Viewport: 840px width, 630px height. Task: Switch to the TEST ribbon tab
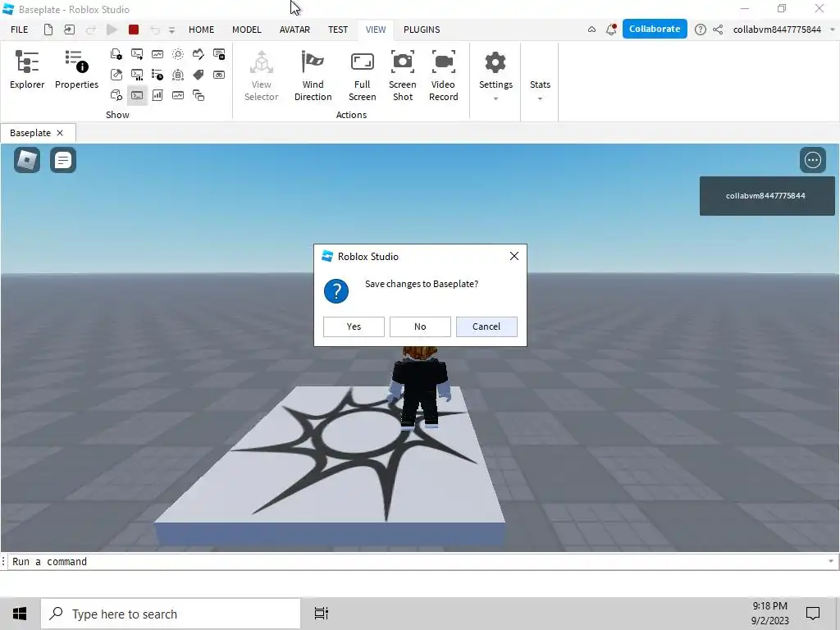coord(338,30)
